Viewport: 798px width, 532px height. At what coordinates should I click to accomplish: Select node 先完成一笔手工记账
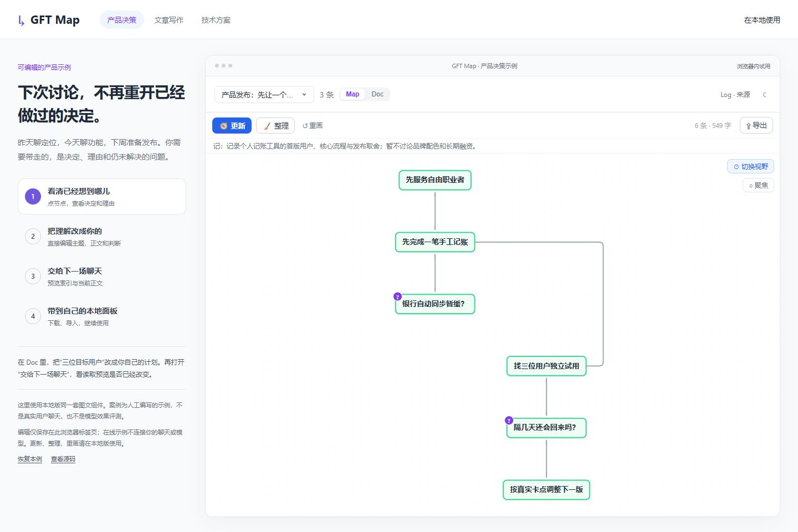[435, 242]
